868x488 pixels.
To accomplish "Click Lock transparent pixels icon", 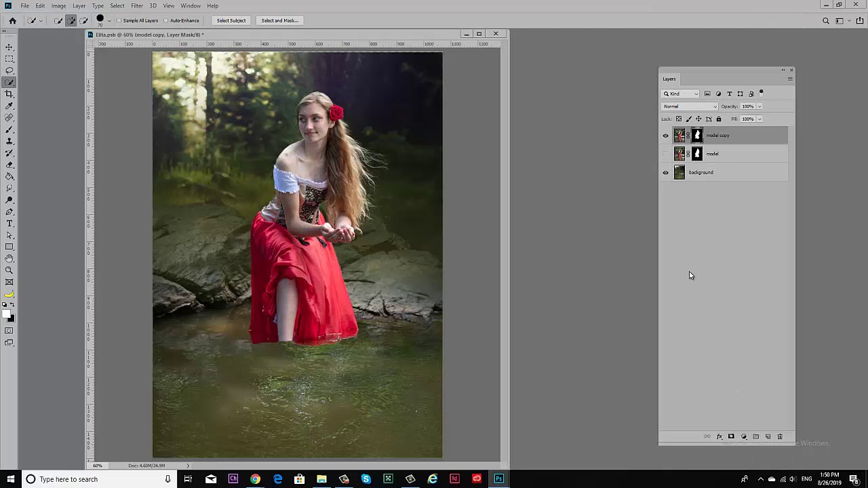I will pyautogui.click(x=678, y=119).
